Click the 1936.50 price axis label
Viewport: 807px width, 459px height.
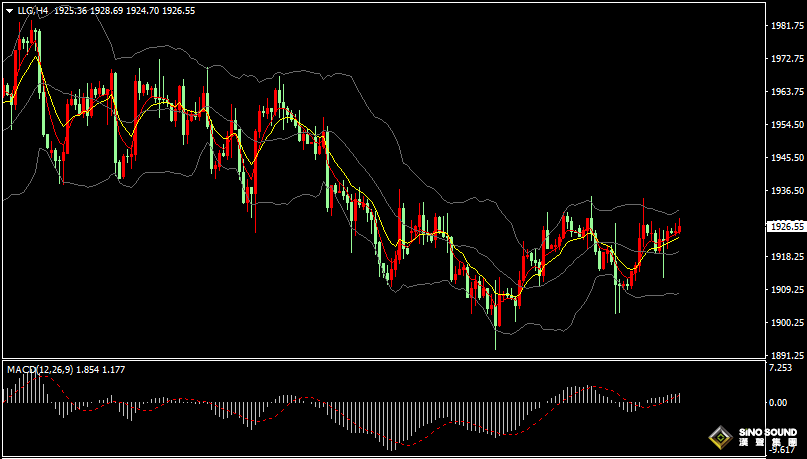tap(785, 191)
